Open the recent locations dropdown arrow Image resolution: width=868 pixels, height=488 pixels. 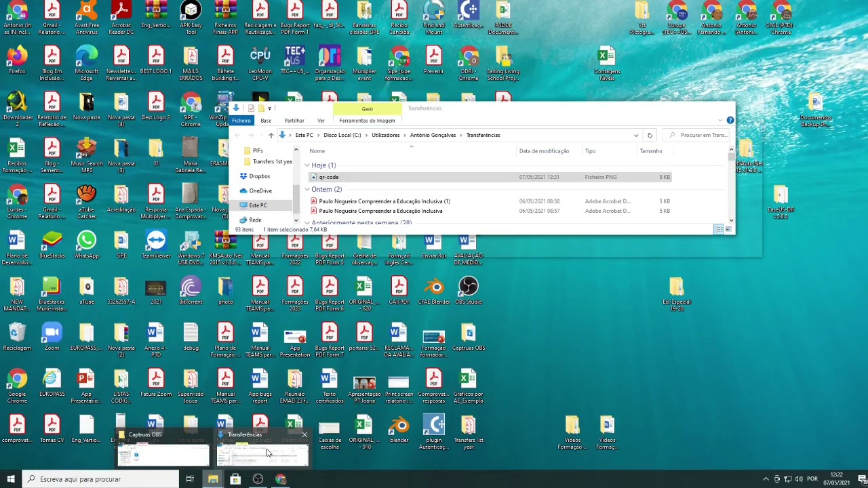(261, 135)
